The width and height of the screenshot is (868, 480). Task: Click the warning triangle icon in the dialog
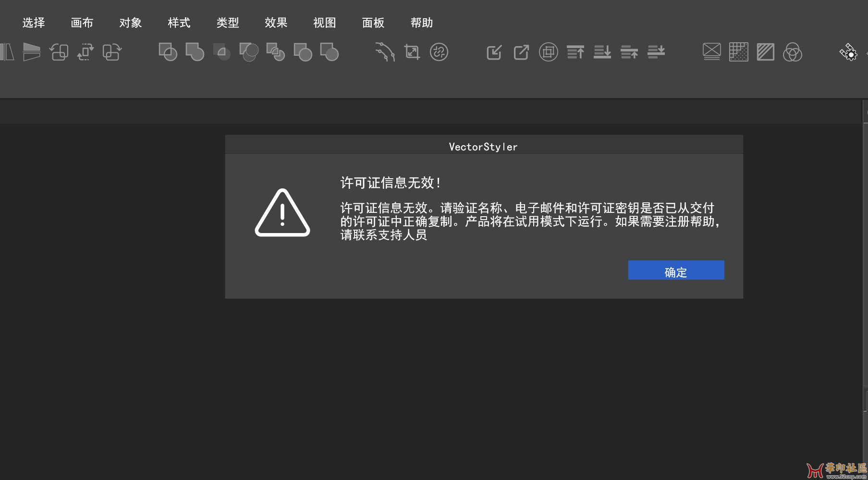[x=282, y=213]
